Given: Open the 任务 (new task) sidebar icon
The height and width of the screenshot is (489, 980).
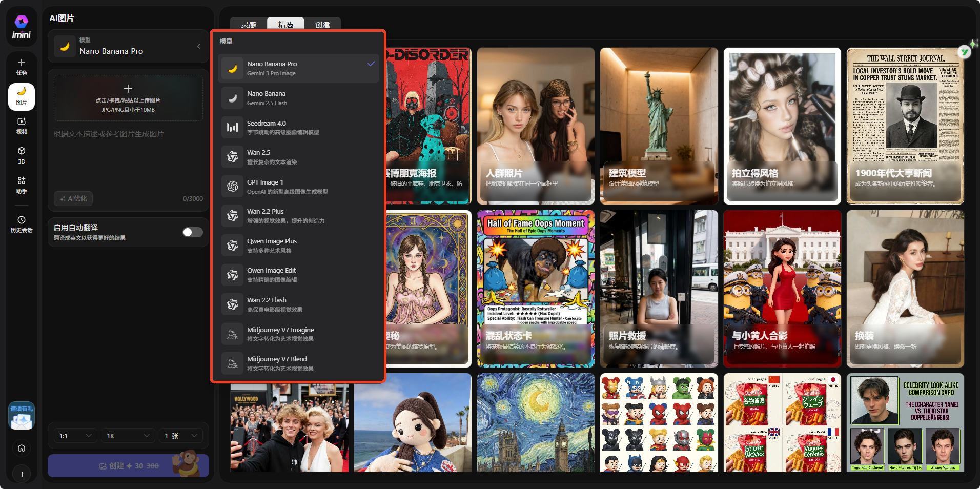Looking at the screenshot, I should coord(22,67).
